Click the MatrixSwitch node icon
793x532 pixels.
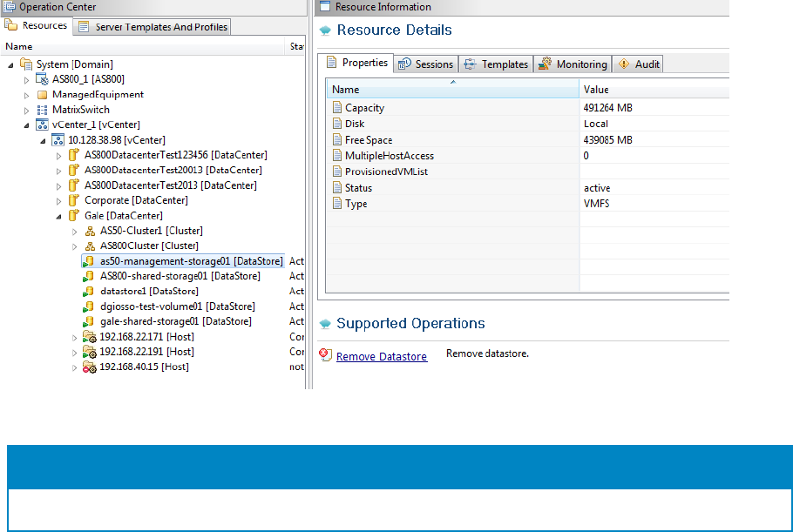(x=42, y=110)
